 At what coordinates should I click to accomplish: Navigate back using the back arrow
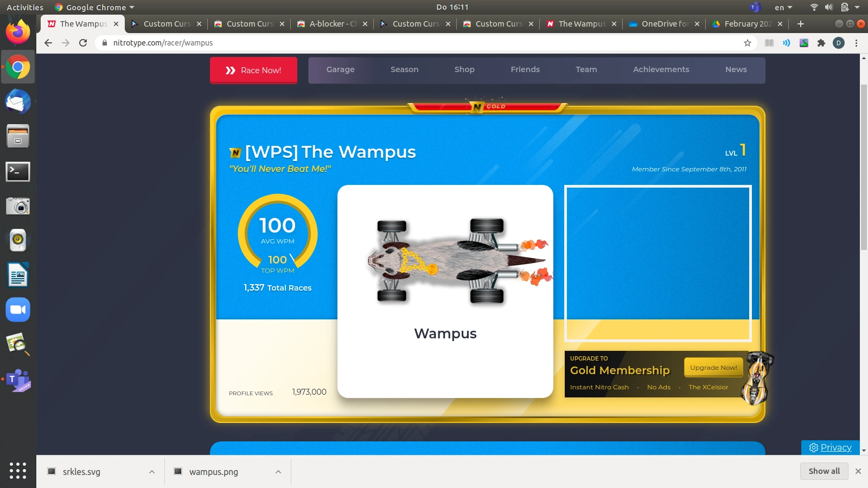[48, 43]
